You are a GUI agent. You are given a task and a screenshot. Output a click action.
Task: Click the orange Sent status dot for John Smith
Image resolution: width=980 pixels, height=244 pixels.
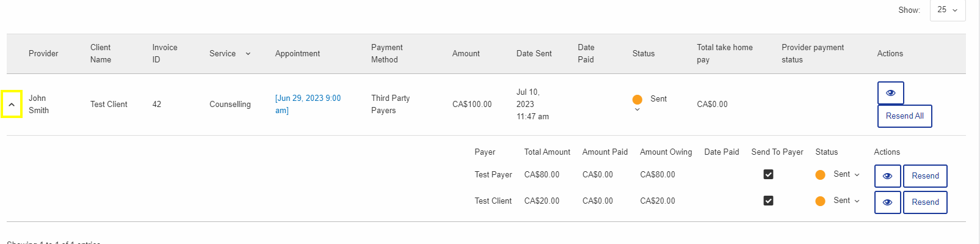[x=637, y=99]
